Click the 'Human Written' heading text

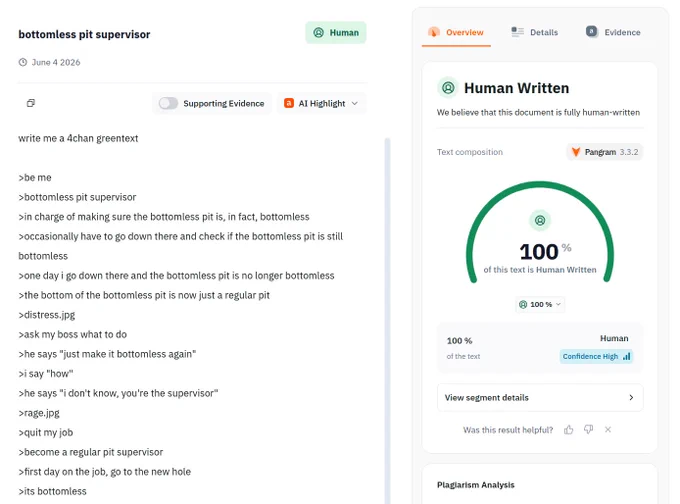tap(517, 88)
